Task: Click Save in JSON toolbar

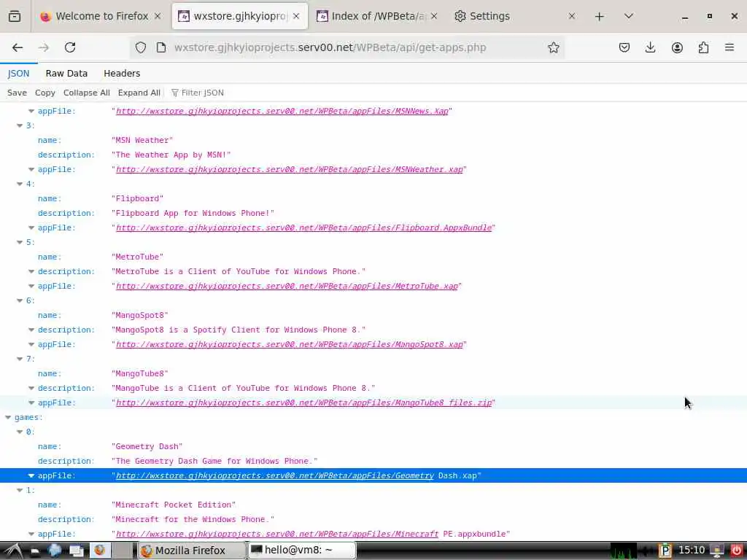Action: click(18, 93)
